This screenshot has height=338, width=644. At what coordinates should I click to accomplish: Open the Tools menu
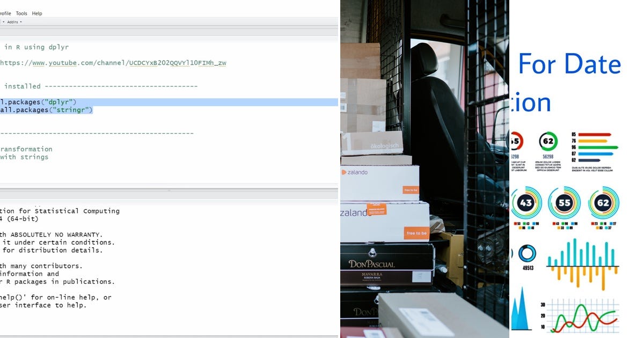(21, 13)
